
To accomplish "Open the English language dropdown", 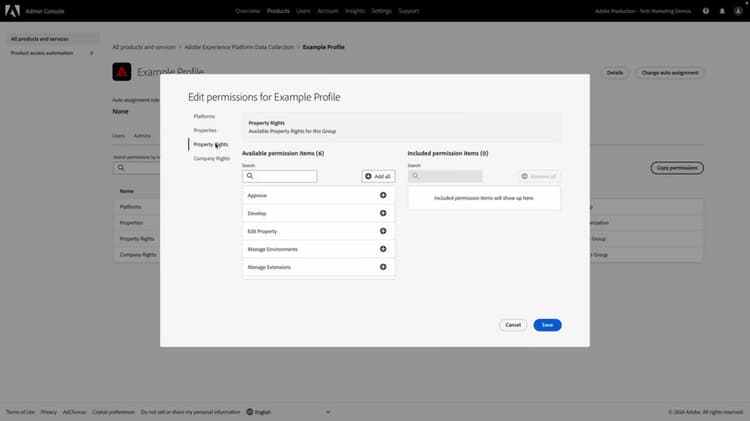I will pos(288,412).
